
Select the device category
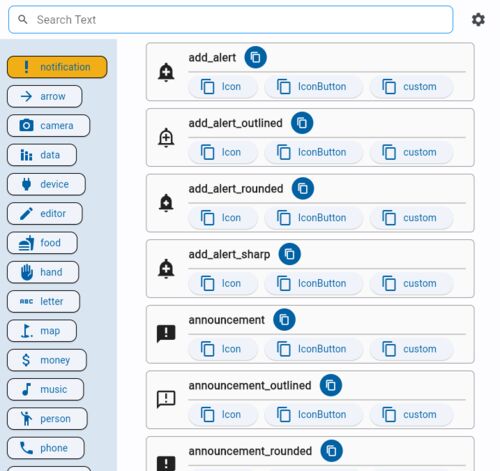pos(46,184)
